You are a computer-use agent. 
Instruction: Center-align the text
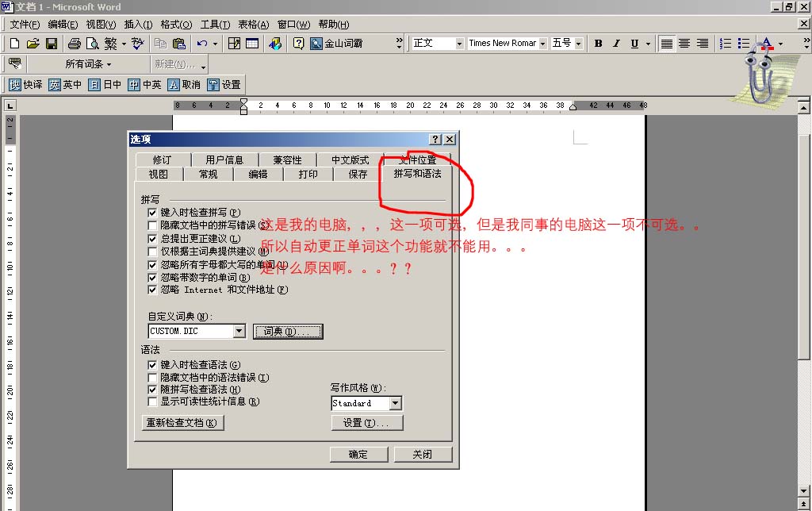pos(684,44)
